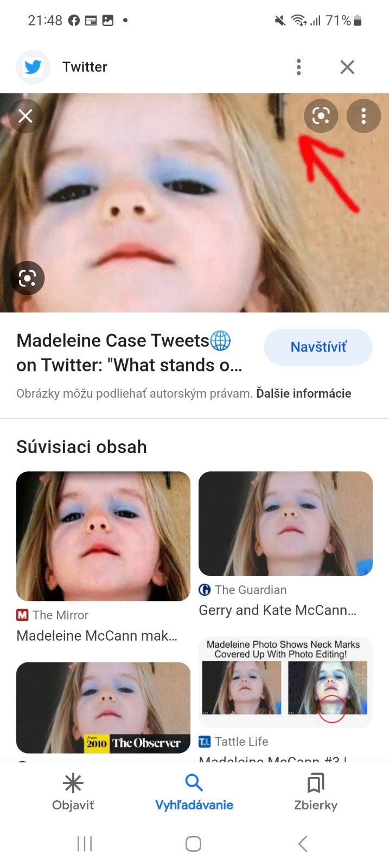Dismiss the image preview using circular X
This screenshot has height=868, width=389.
point(25,116)
